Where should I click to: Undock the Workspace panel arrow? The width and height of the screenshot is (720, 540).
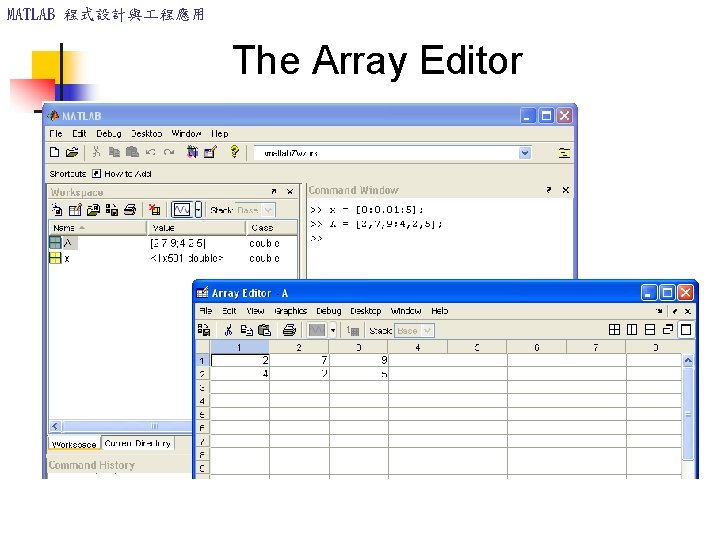pyautogui.click(x=274, y=191)
